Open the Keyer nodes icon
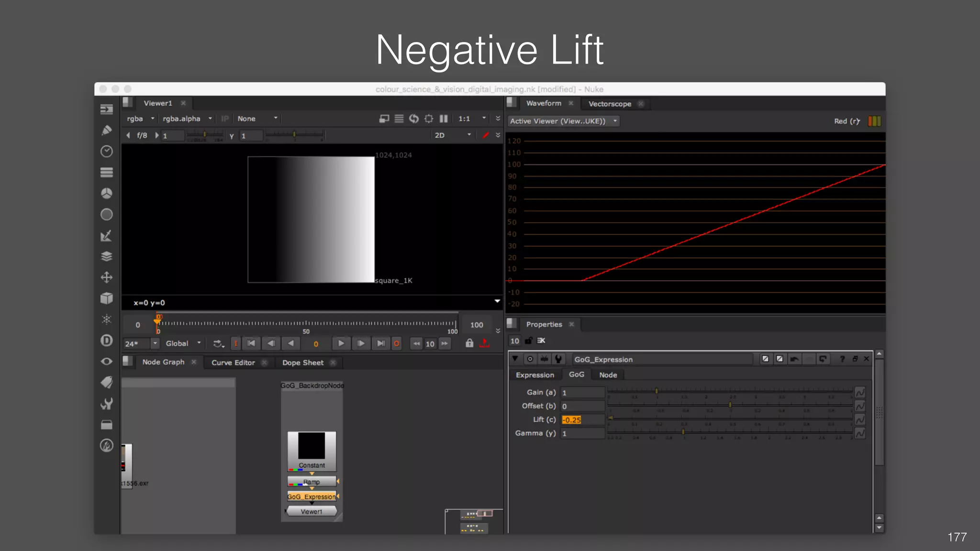 click(x=106, y=235)
